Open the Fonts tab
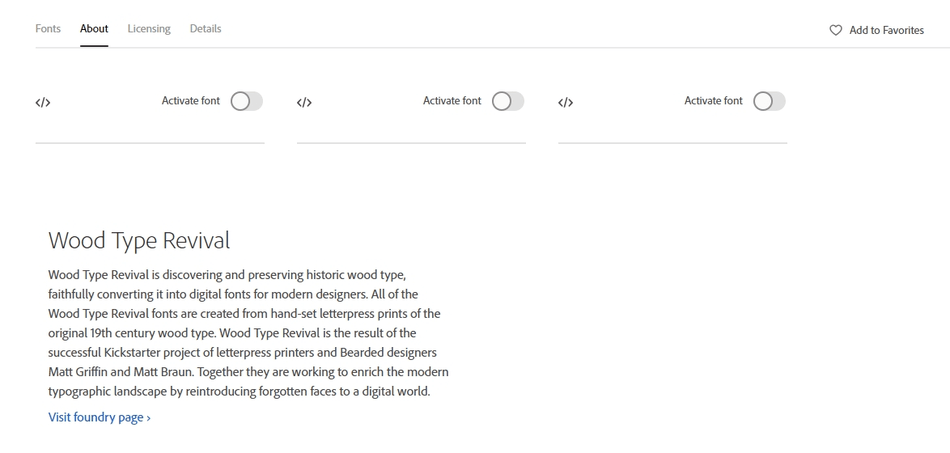950x453 pixels. pyautogui.click(x=48, y=28)
